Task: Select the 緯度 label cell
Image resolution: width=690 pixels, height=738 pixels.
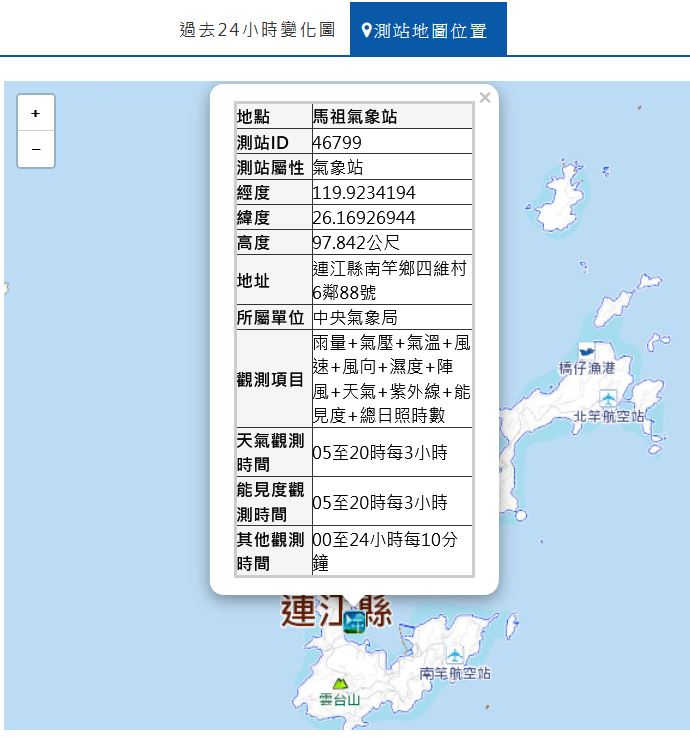Action: (274, 217)
